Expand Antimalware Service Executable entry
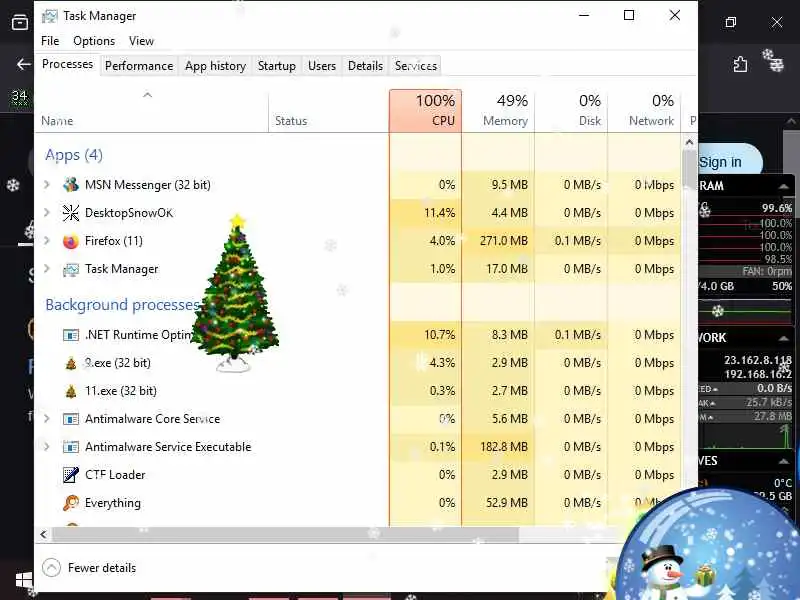The height and width of the screenshot is (600, 800). point(47,447)
